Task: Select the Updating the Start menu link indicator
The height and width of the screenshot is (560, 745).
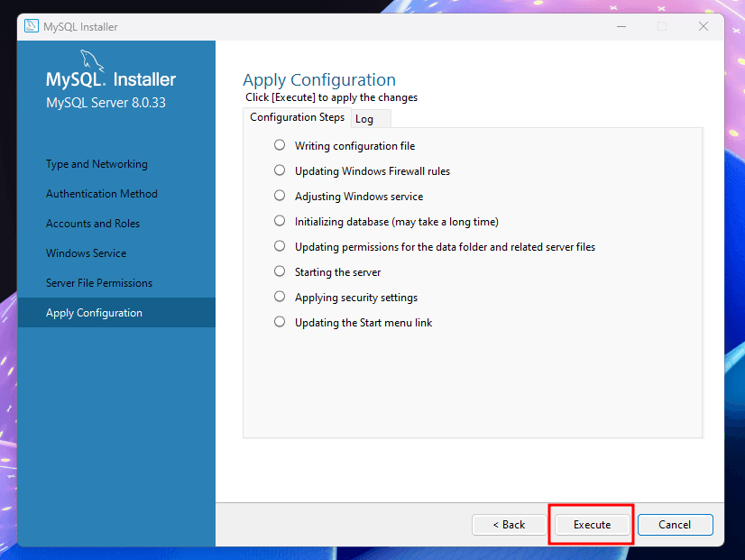Action: click(x=280, y=322)
